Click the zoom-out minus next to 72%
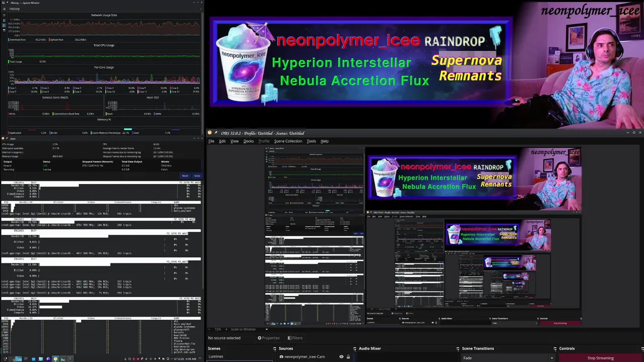Viewport: 644px width, 362px height. [x=209, y=329]
